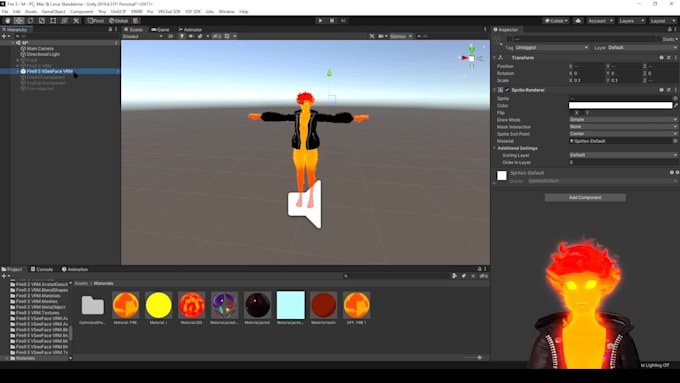Select Main Camera in Hierarchy

click(x=40, y=49)
